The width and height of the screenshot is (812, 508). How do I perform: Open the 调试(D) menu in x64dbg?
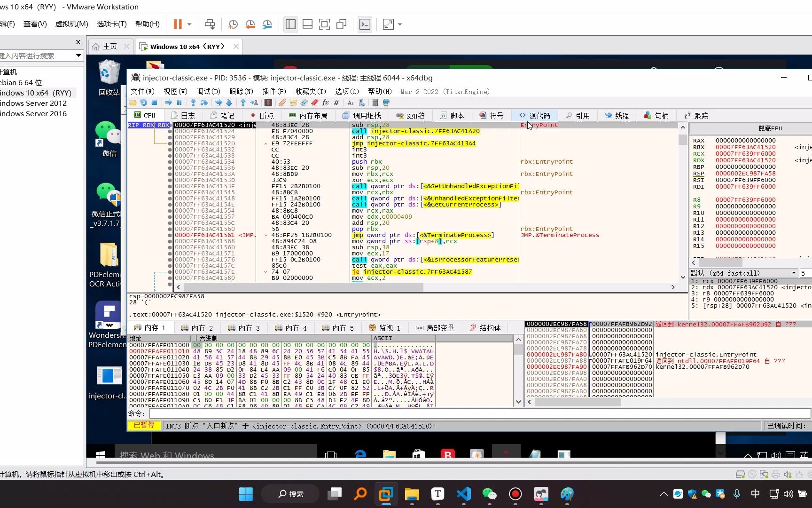coord(208,91)
